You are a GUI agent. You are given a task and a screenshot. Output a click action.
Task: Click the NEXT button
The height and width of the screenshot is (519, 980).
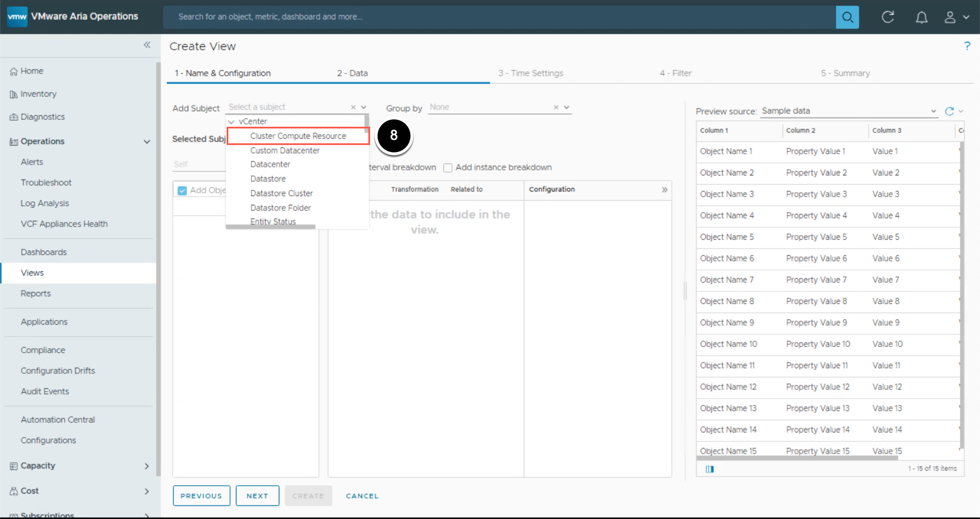(x=257, y=496)
